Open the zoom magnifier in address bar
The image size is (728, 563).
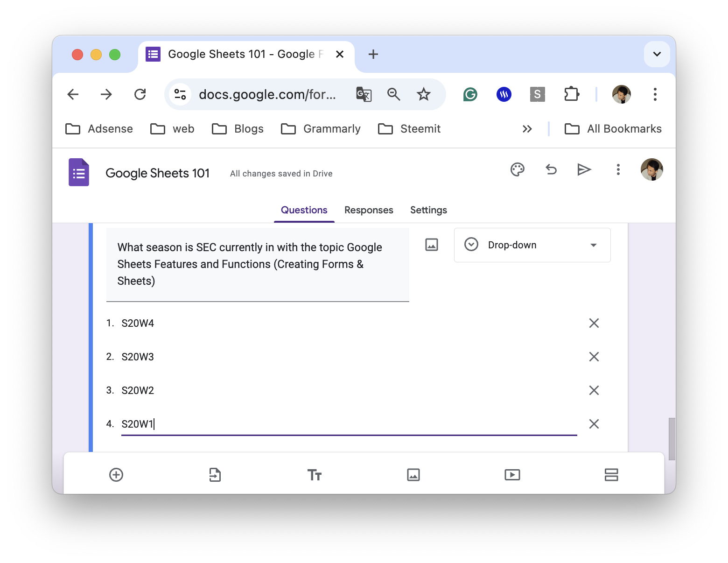click(394, 94)
